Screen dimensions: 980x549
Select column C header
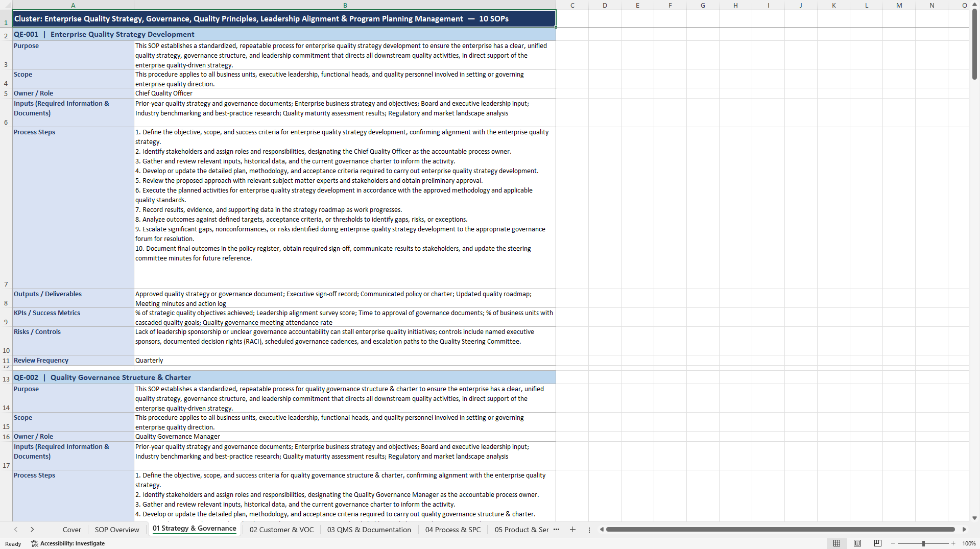click(572, 5)
